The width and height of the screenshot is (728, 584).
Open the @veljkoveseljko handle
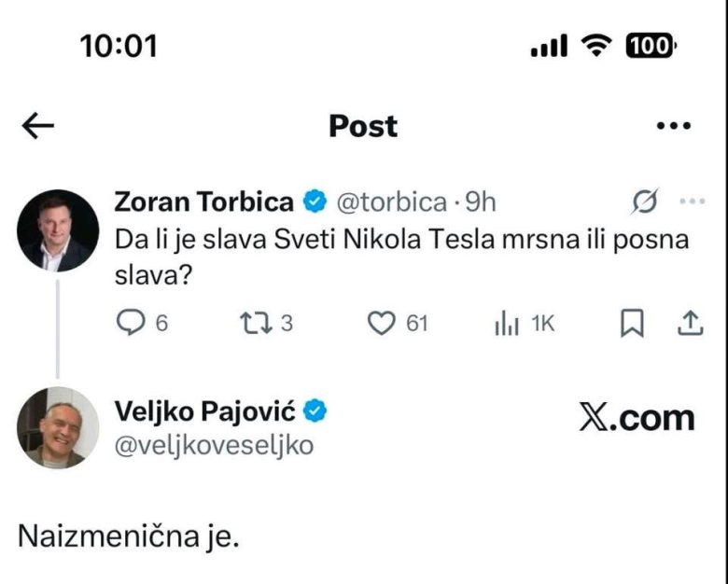point(213,446)
